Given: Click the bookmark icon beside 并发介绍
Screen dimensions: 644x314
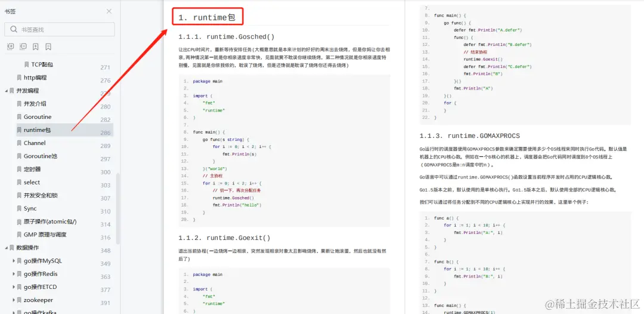Looking at the screenshot, I should click(19, 104).
